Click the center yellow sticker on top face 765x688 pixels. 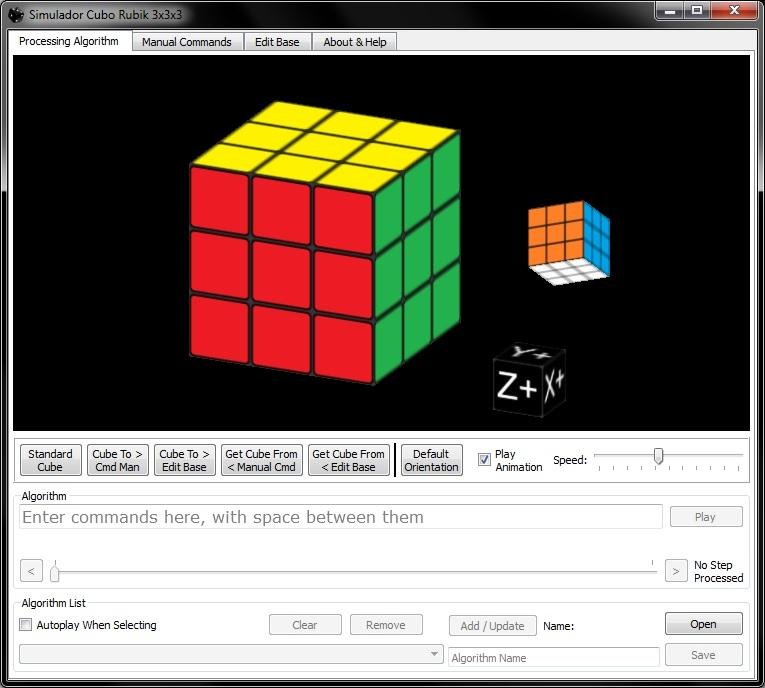point(324,145)
